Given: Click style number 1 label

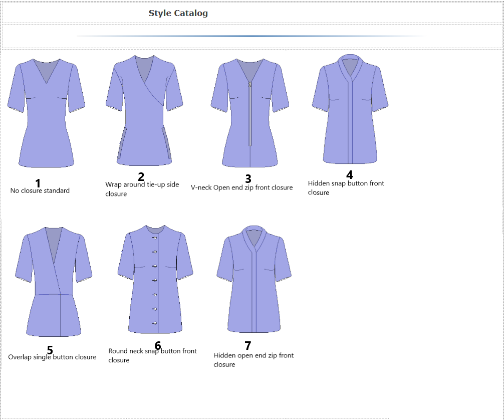Looking at the screenshot, I should pos(38,183).
